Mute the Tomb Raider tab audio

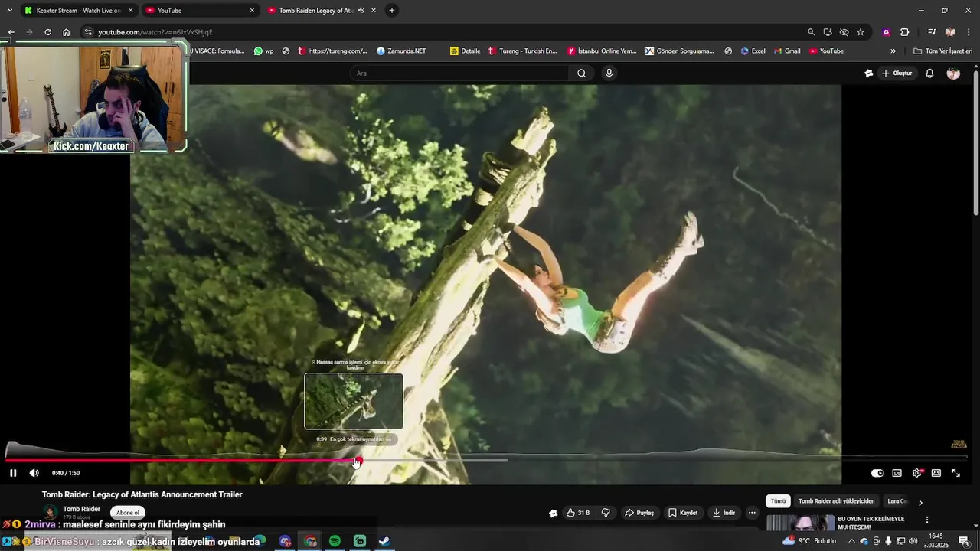coord(361,11)
